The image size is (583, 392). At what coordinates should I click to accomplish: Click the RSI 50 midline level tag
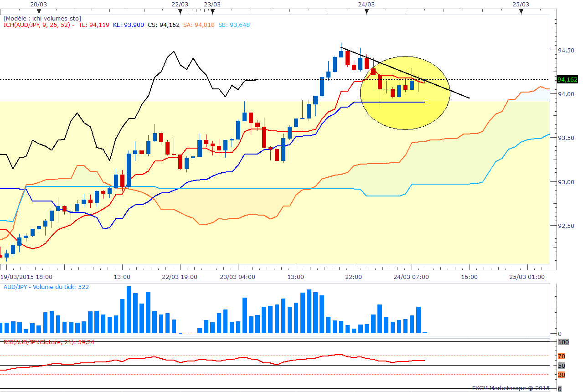(562, 366)
